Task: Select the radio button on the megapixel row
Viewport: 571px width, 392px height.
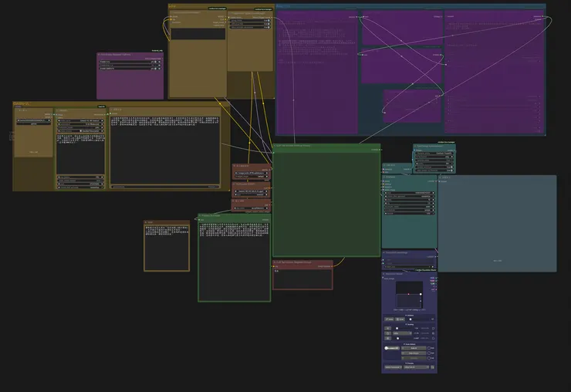Action: [433, 339]
